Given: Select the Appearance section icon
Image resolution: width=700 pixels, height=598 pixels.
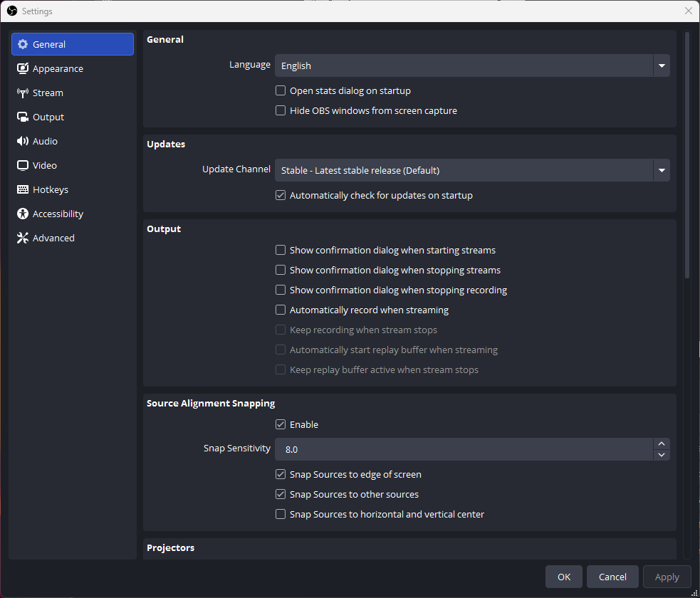Looking at the screenshot, I should coord(22,68).
